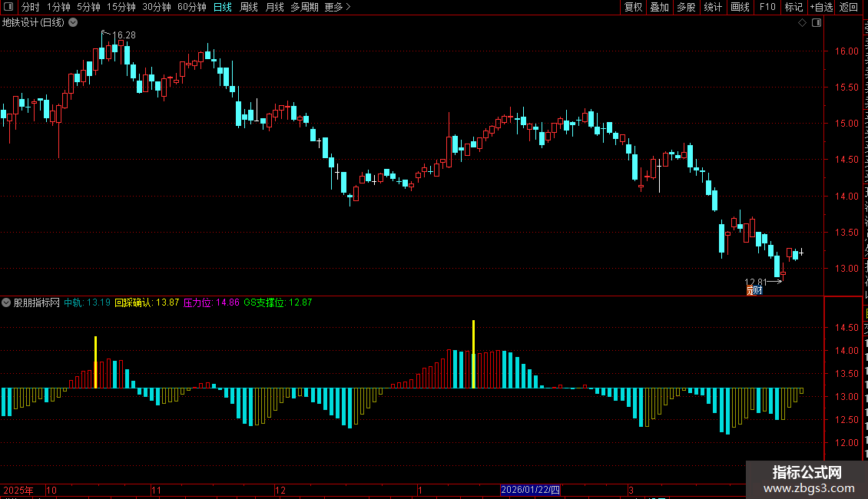Open dropdown next to 地铁设计(日线) title

pyautogui.click(x=73, y=23)
